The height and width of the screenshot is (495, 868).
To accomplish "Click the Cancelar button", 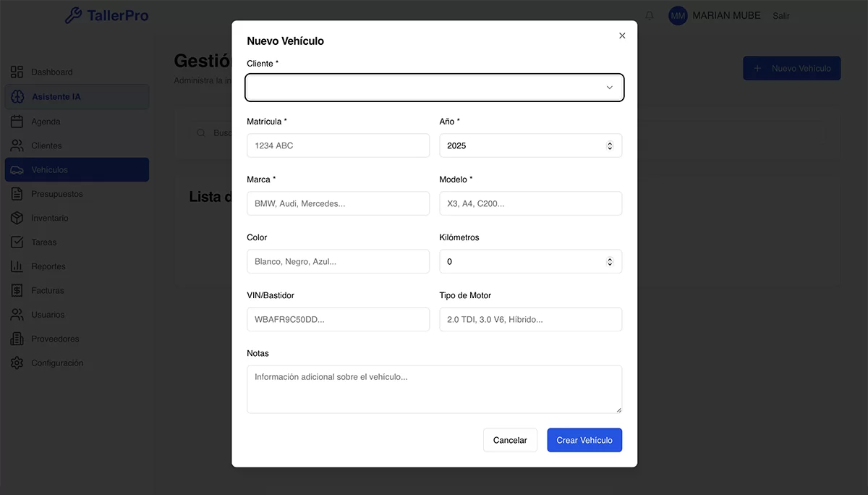I will click(x=510, y=440).
